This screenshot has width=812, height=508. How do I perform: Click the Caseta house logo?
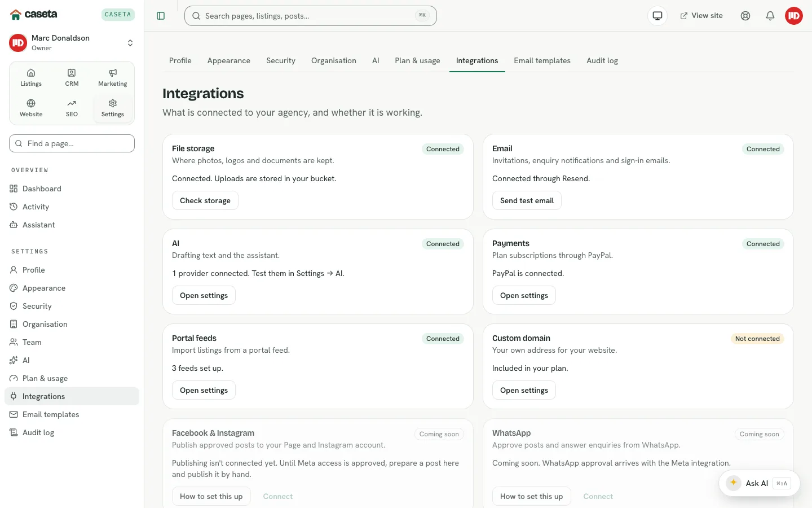click(x=16, y=14)
